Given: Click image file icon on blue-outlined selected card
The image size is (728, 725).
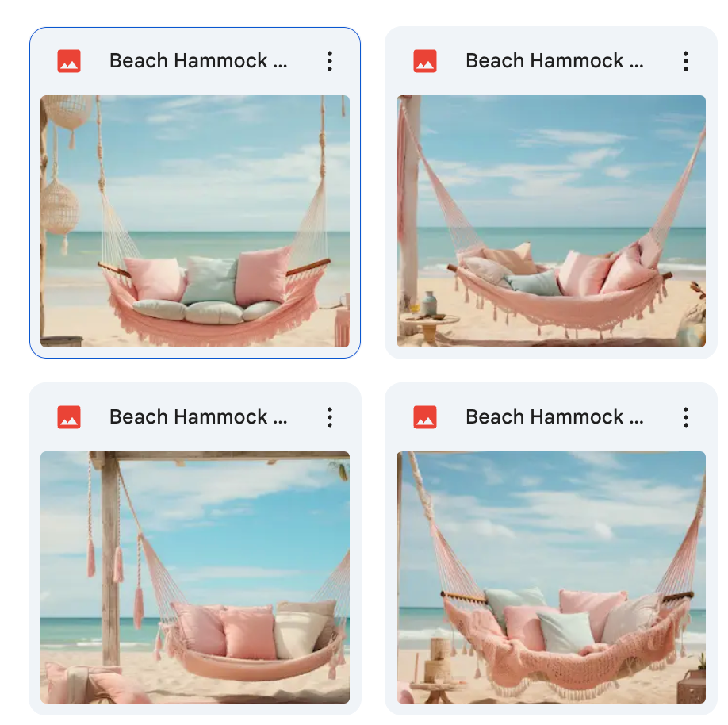Looking at the screenshot, I should coord(69,61).
